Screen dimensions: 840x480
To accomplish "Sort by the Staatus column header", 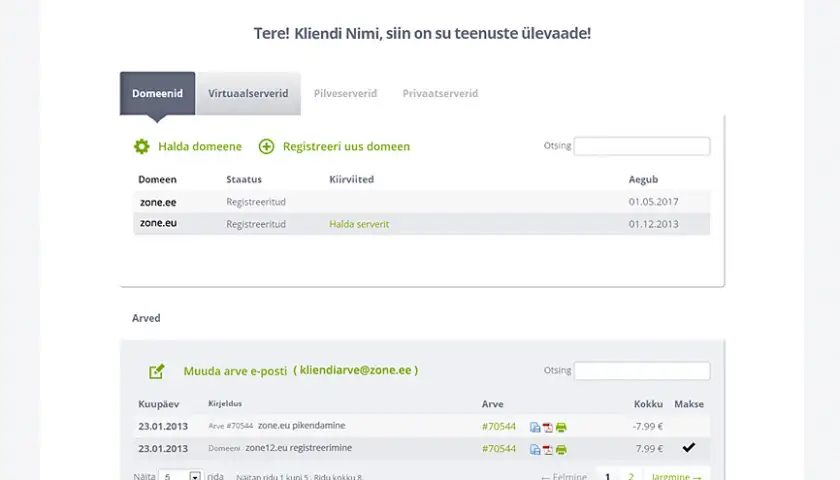I will (244, 179).
